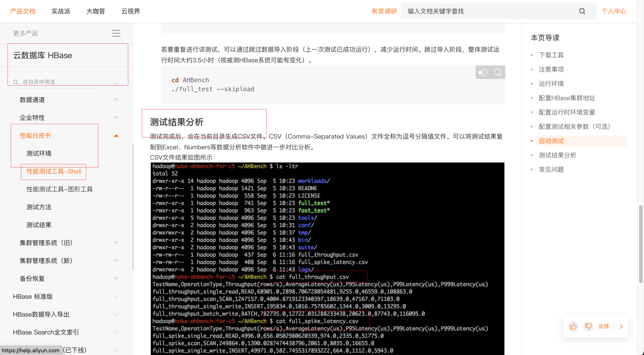Select HBase 标准版 in sidebar

point(33,296)
